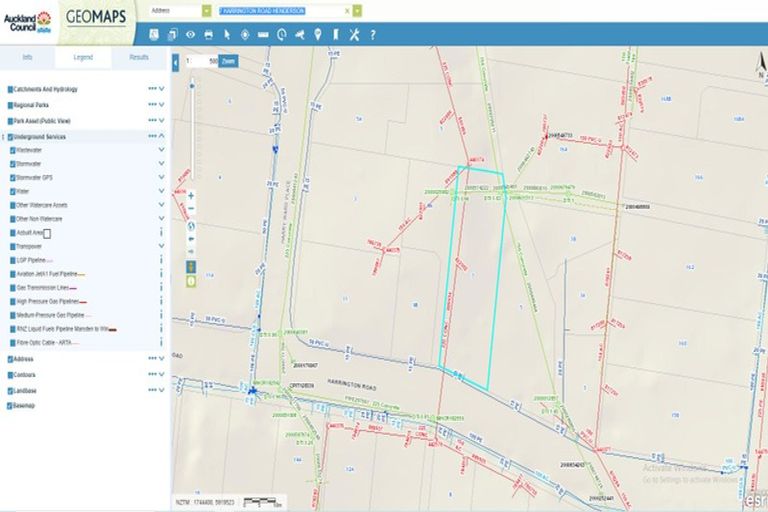Uncheck the Stormwater layer checkbox
The width and height of the screenshot is (768, 512).
pyautogui.click(x=13, y=163)
